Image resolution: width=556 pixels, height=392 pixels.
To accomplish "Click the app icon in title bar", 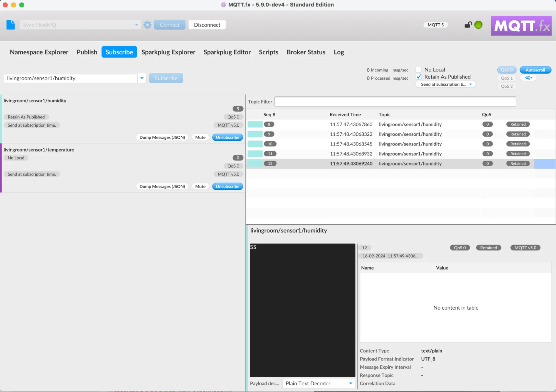I will tap(223, 4).
